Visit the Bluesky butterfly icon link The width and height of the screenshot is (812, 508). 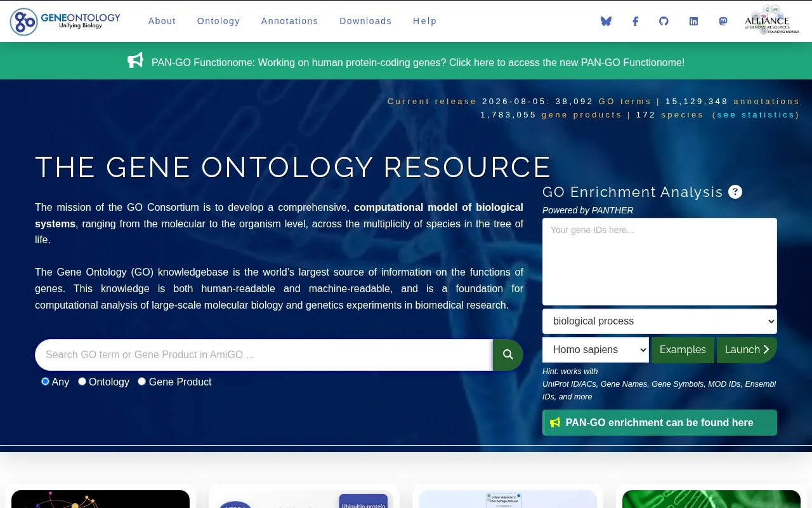pyautogui.click(x=606, y=21)
